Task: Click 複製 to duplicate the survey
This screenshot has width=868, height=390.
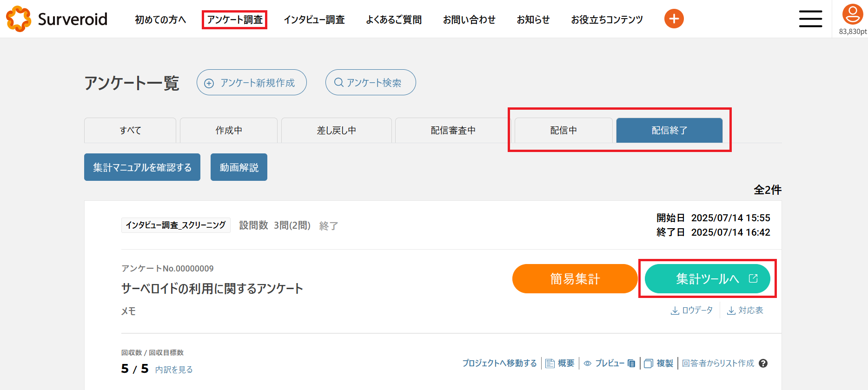Action: (x=659, y=364)
